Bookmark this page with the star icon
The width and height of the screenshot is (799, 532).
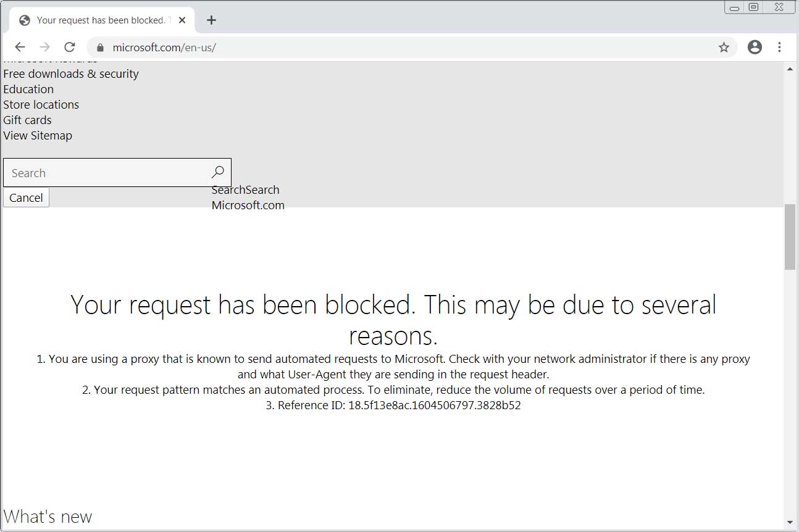tap(724, 48)
